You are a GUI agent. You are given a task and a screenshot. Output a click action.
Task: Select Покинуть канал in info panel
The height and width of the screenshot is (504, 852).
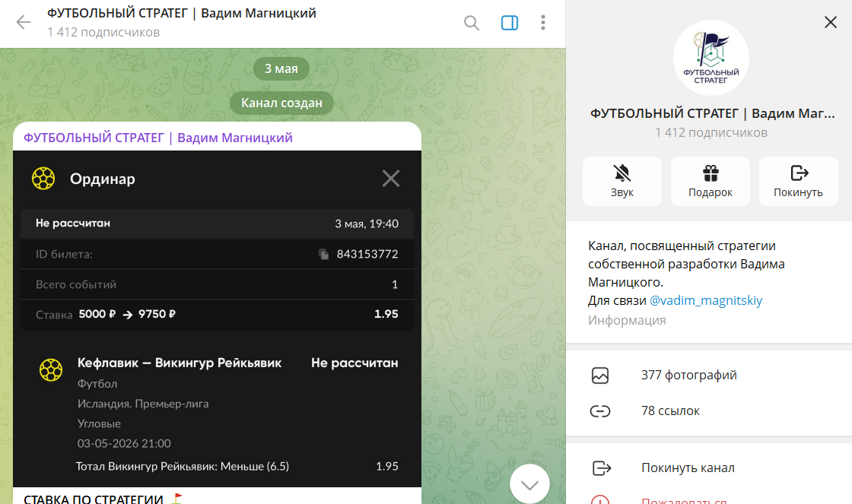pos(709,468)
